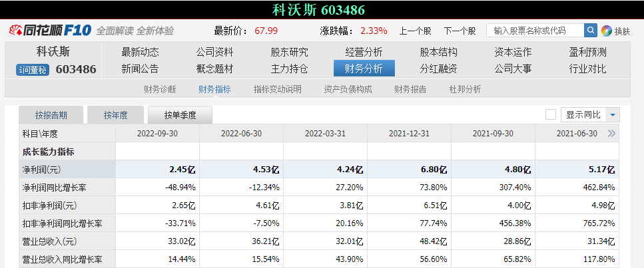Select the 按单季度 view tab
The height and width of the screenshot is (268, 644).
(x=180, y=115)
